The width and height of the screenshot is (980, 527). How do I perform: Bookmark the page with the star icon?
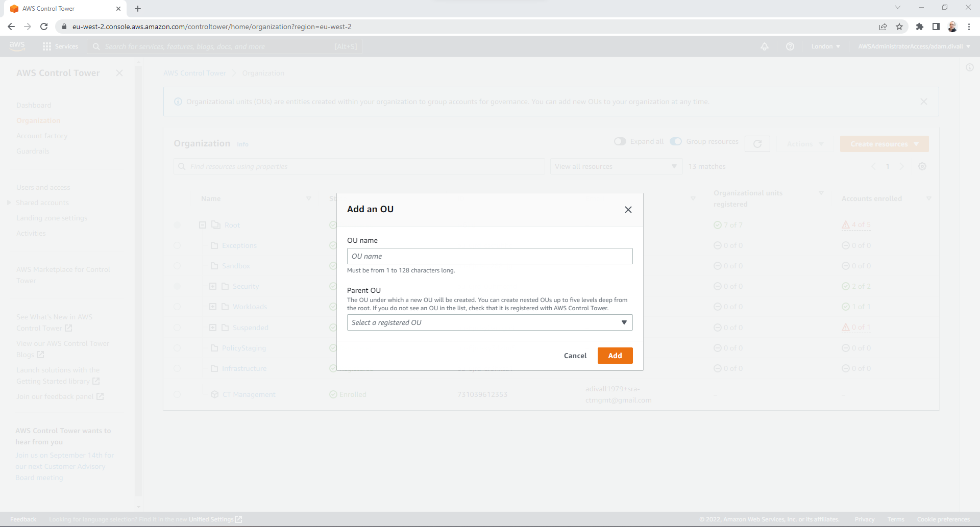click(x=899, y=27)
